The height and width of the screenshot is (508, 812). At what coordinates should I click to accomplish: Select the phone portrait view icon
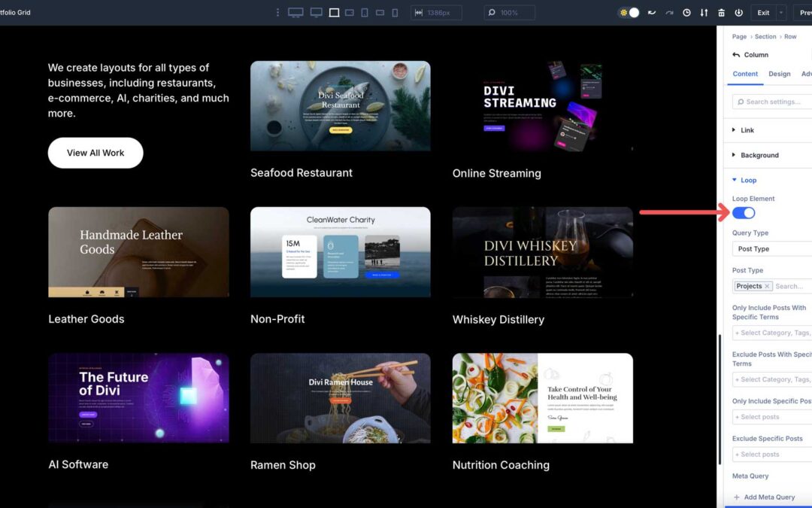395,13
